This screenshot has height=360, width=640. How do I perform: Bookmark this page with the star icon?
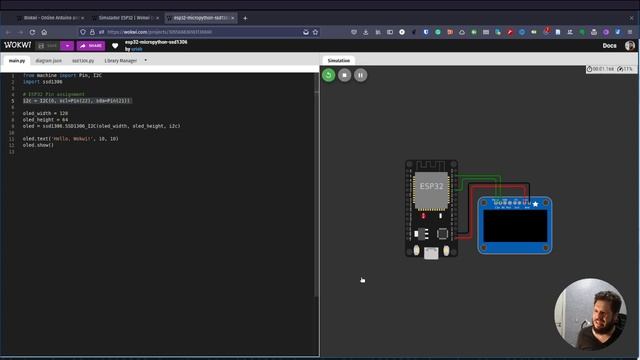[x=315, y=32]
